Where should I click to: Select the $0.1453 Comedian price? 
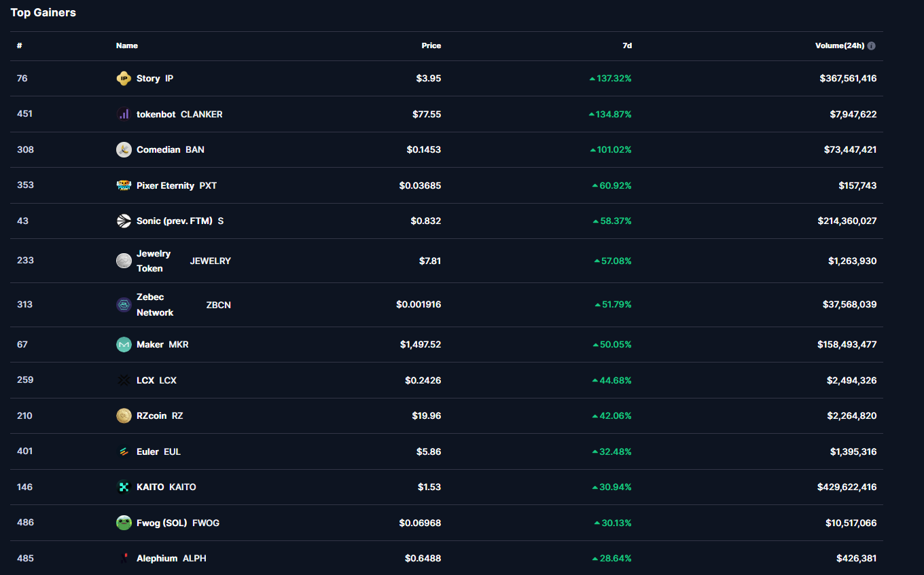(423, 150)
